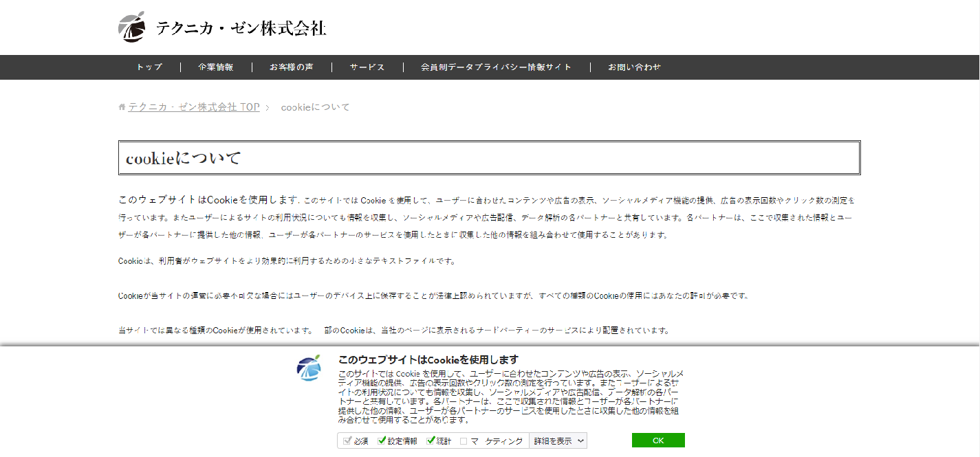Enable the マーケティング cookie checkbox
This screenshot has width=980, height=457.
(x=464, y=441)
